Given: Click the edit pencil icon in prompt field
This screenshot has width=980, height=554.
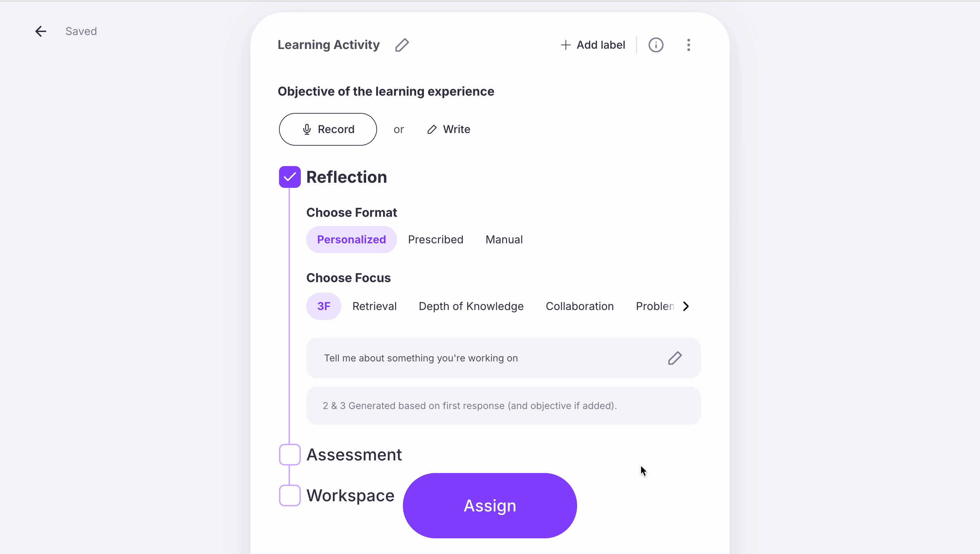Looking at the screenshot, I should pyautogui.click(x=675, y=358).
